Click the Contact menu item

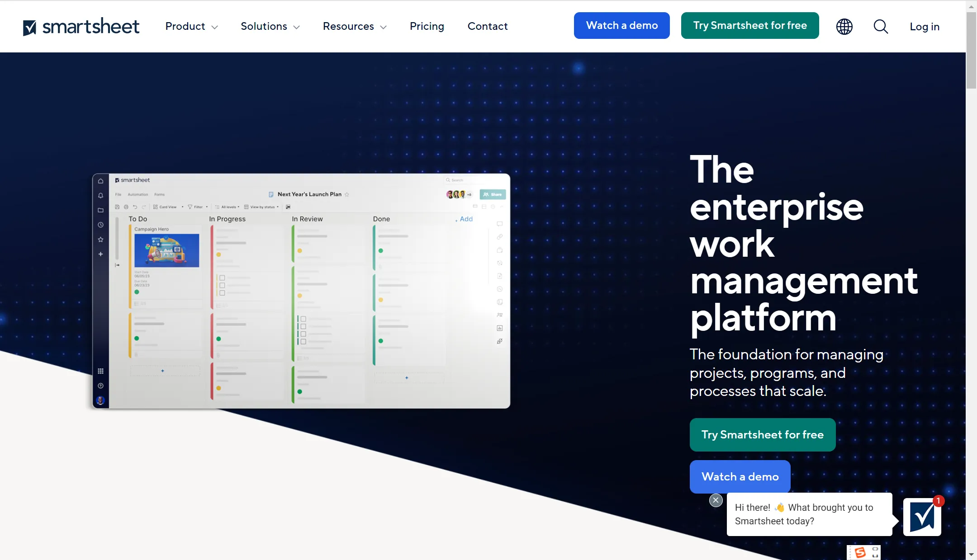tap(487, 25)
